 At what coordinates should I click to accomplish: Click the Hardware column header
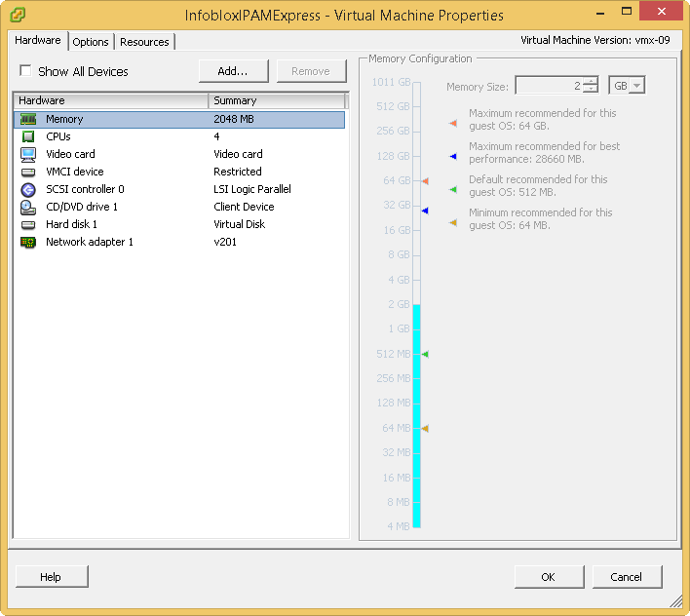pyautogui.click(x=111, y=100)
